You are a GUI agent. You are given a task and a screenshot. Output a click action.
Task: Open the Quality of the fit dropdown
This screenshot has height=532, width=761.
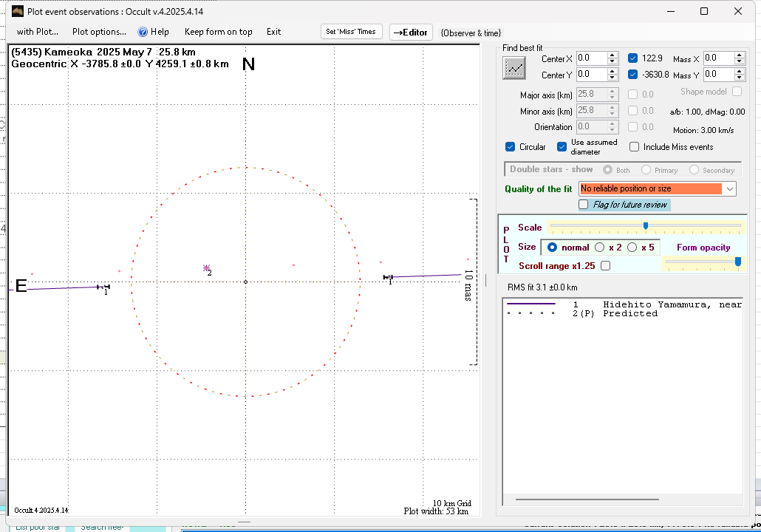[729, 189]
